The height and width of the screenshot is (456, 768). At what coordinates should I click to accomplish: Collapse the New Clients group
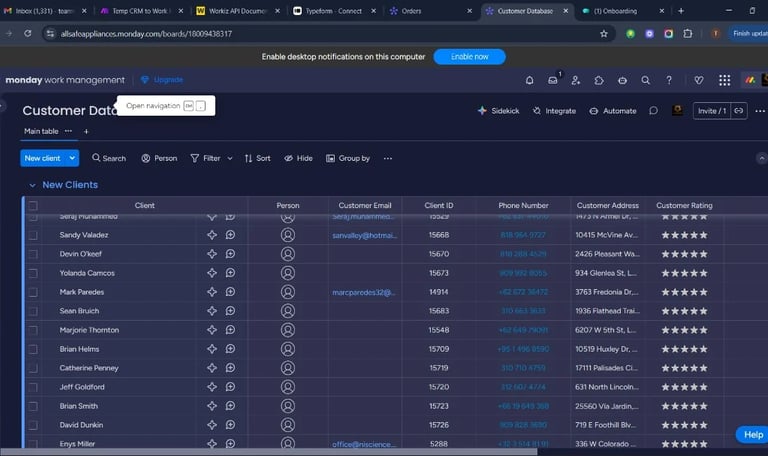click(x=32, y=185)
